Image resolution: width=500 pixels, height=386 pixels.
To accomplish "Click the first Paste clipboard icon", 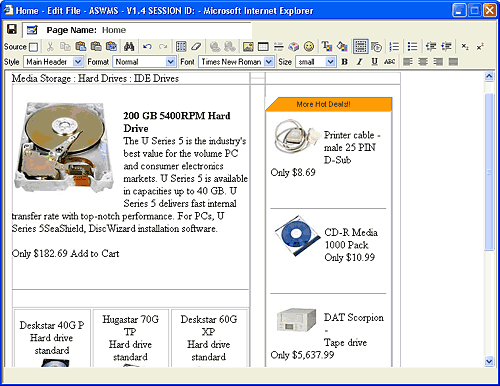I will pyautogui.click(x=81, y=46).
